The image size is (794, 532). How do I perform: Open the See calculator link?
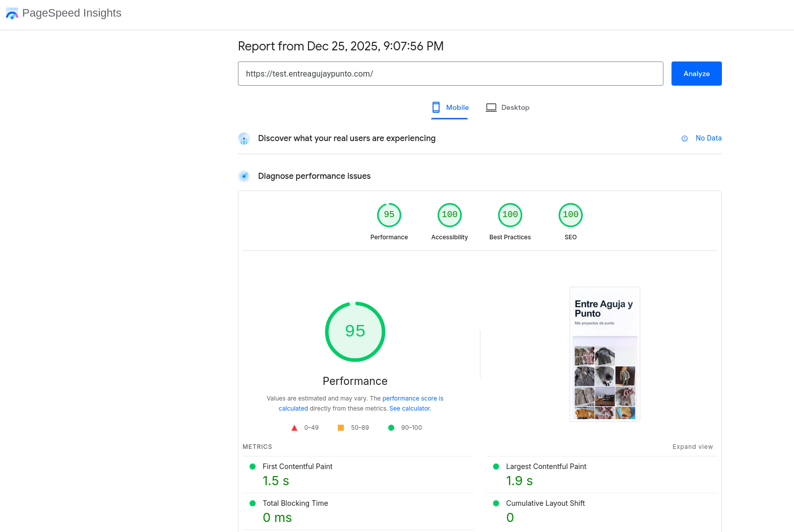click(x=410, y=409)
